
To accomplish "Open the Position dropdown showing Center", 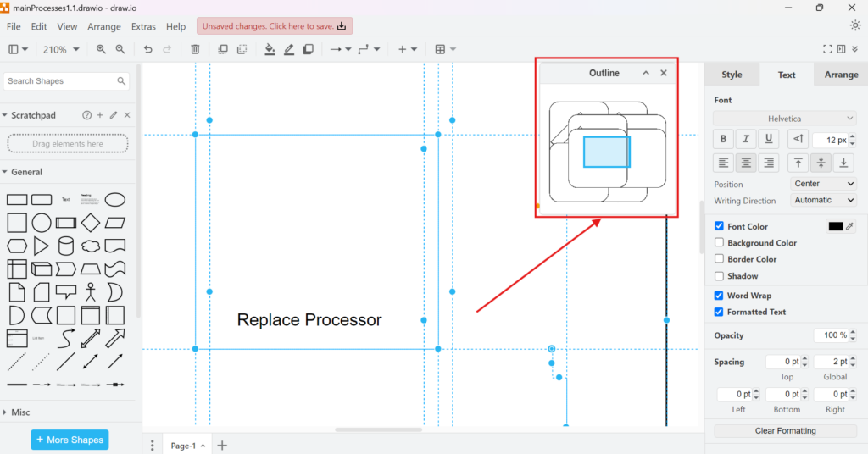I will coord(823,184).
